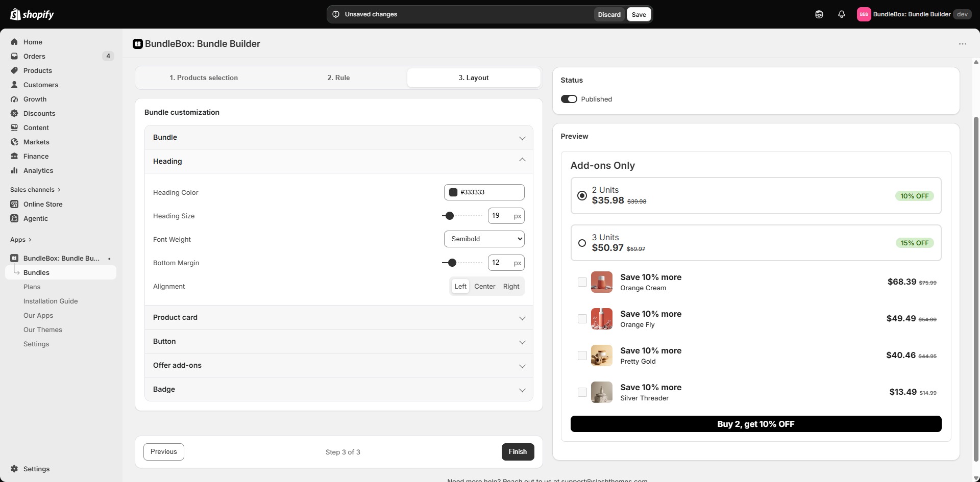980x482 pixels.
Task: Click the Finish button
Action: tap(518, 452)
